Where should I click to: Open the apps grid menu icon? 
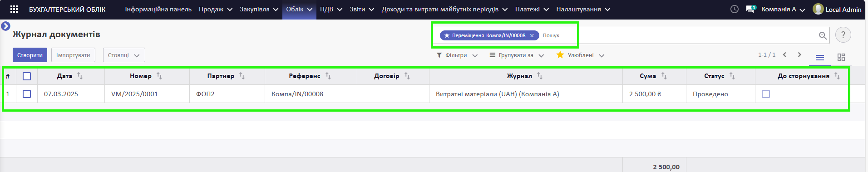[x=14, y=9]
